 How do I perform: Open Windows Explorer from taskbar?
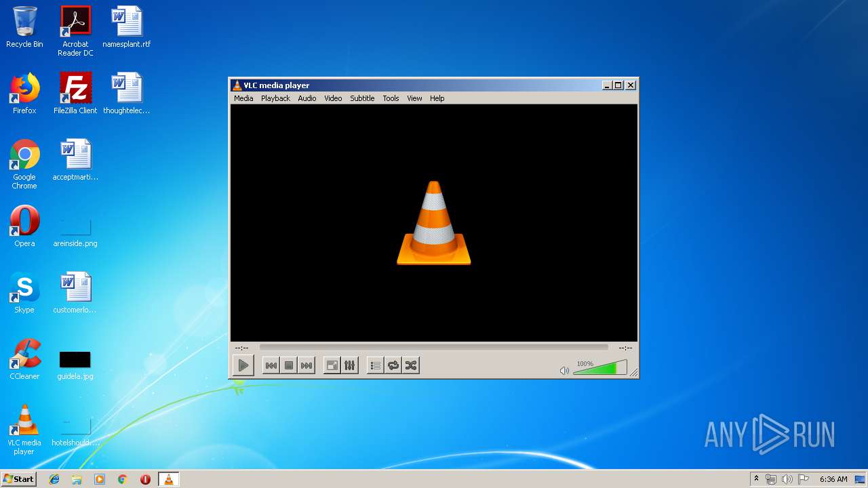[x=77, y=479]
